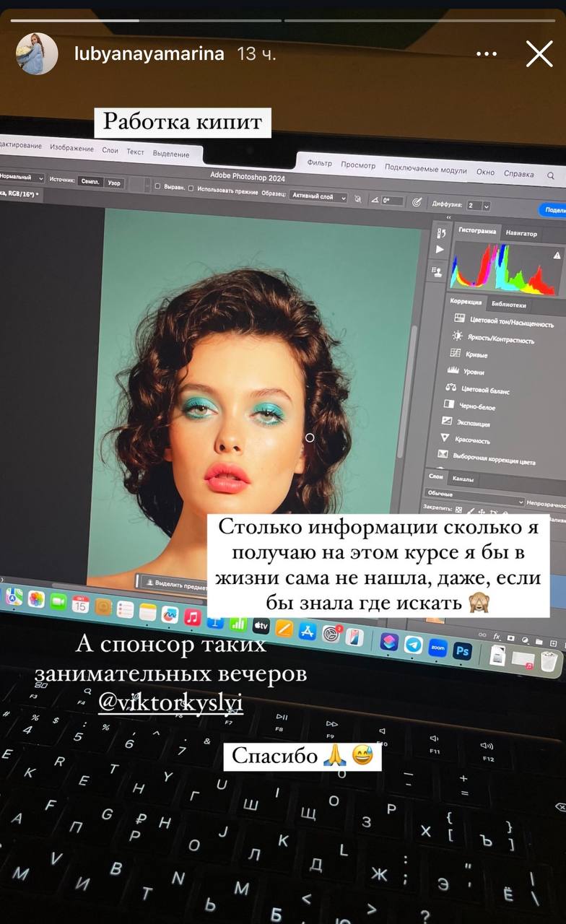Collapse panels with the double-chevron icon

(x=448, y=217)
